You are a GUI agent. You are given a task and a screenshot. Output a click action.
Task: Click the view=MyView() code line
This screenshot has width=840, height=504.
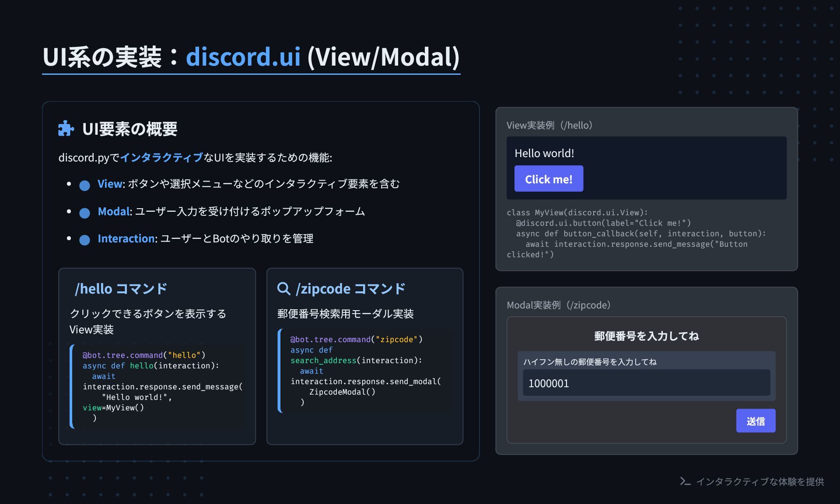click(113, 408)
